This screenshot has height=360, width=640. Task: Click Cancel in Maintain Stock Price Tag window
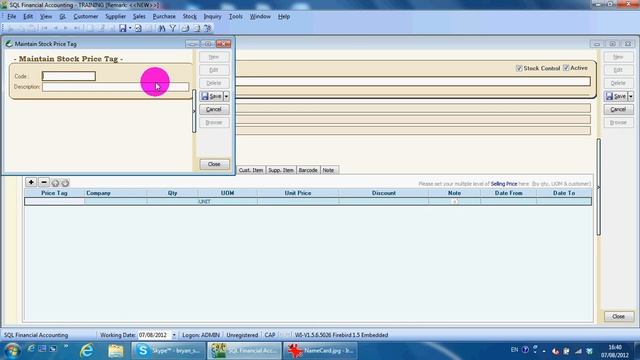tap(214, 109)
